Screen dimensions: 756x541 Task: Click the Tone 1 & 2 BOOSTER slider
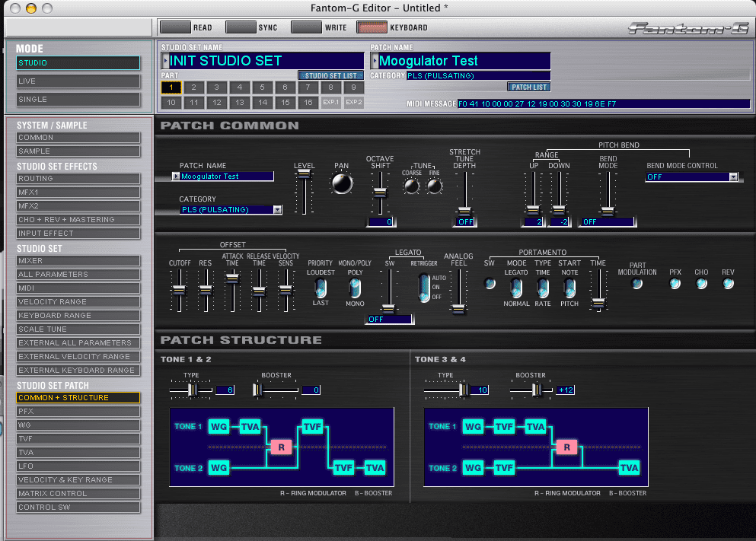click(x=276, y=390)
